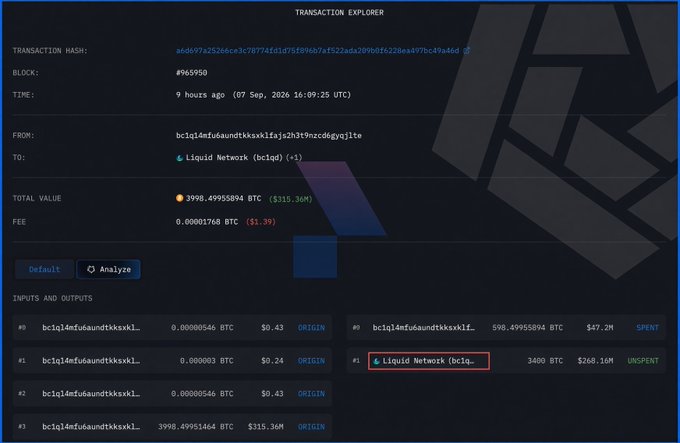The width and height of the screenshot is (680, 443).
Task: Open input #0 address bc1ql4mfu6aundtkksxkl
Action: point(91,327)
